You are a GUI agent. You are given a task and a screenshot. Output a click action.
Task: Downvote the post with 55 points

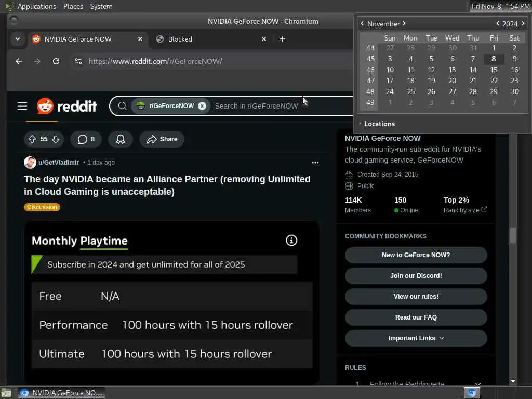pyautogui.click(x=56, y=139)
